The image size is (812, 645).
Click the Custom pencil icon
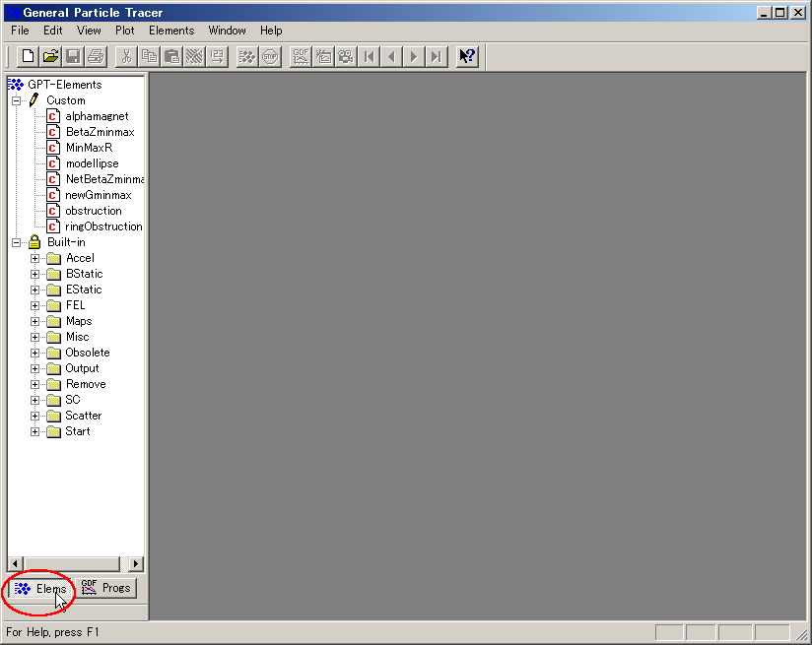[34, 99]
